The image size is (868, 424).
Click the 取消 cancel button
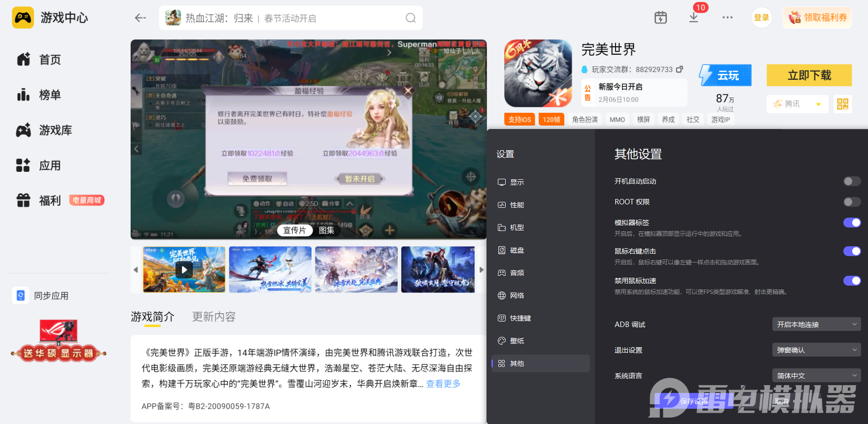[x=782, y=401]
